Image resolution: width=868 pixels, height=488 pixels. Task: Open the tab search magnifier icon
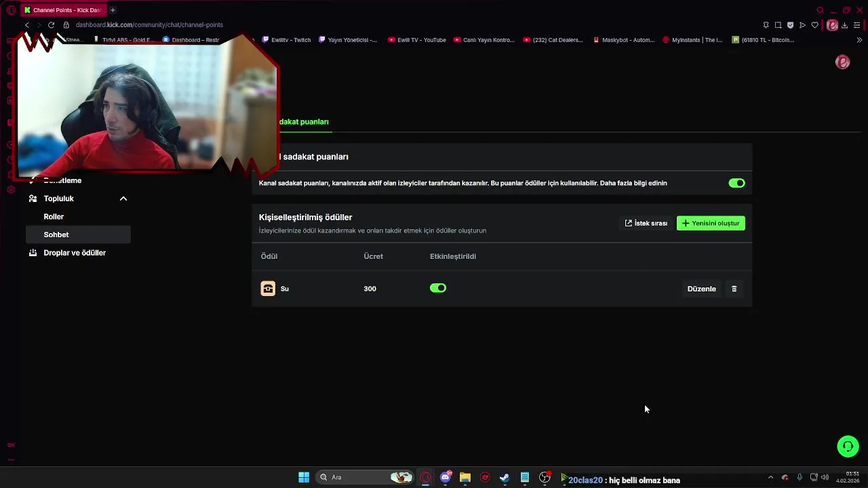[820, 10]
